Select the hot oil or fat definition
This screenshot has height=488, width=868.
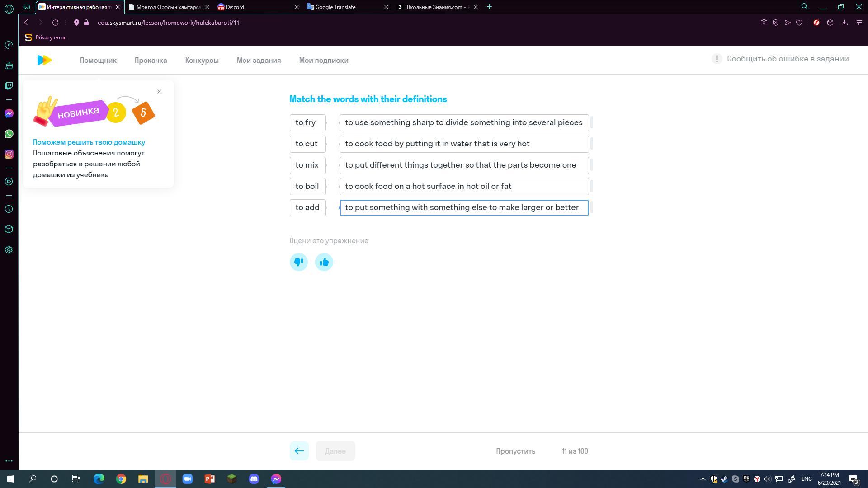[x=463, y=186]
